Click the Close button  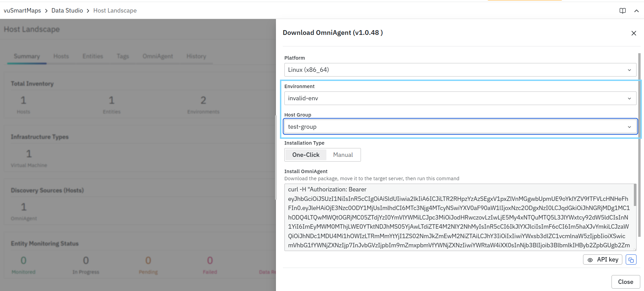click(625, 282)
